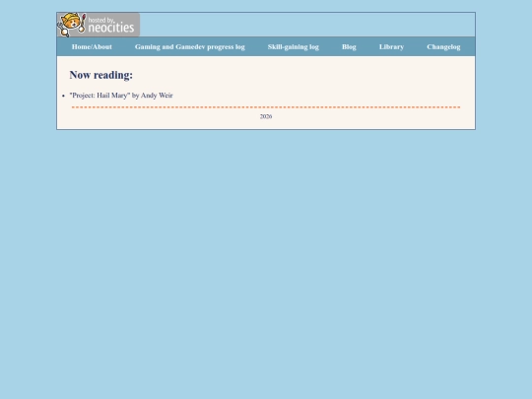Screen dimensions: 532x399
Task: Open the Home/About page
Action: tap(92, 47)
